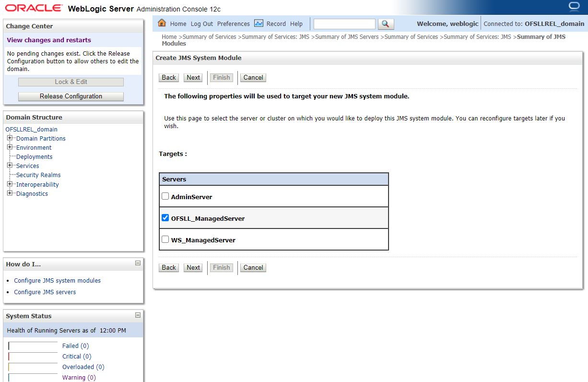Click the search magnifier button
This screenshot has width=588, height=382.
tap(386, 24)
